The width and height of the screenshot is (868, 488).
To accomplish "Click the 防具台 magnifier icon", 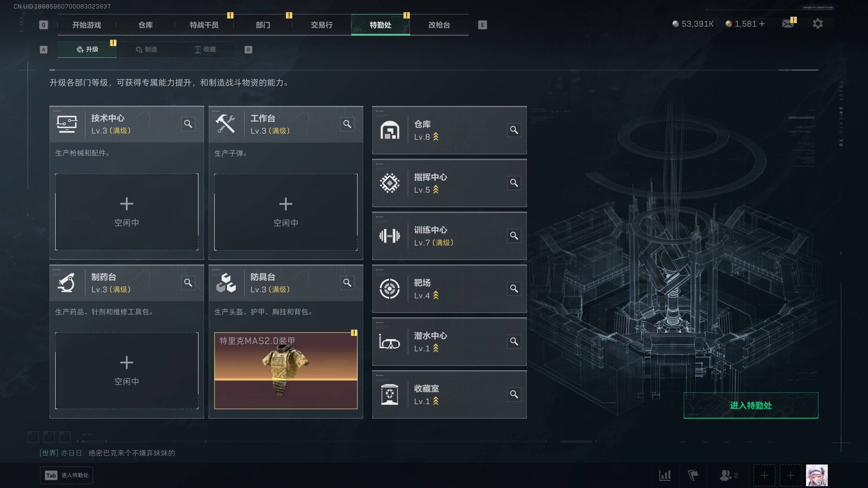I will (x=347, y=283).
